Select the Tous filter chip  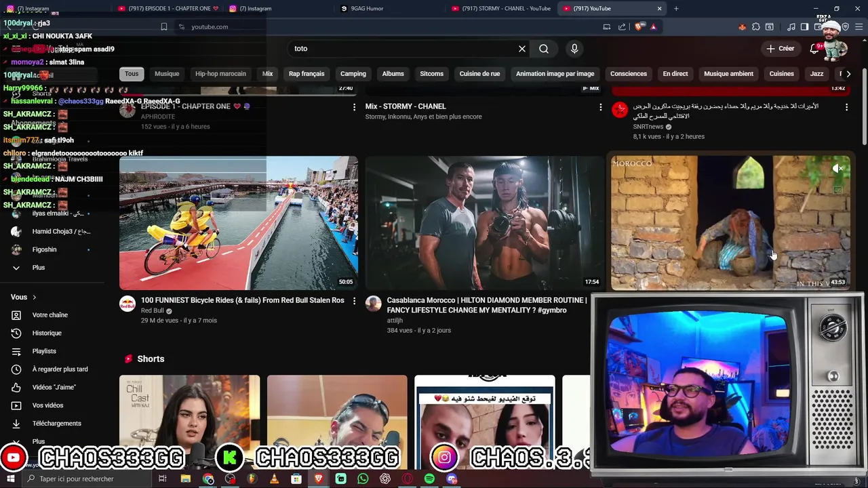coord(132,74)
